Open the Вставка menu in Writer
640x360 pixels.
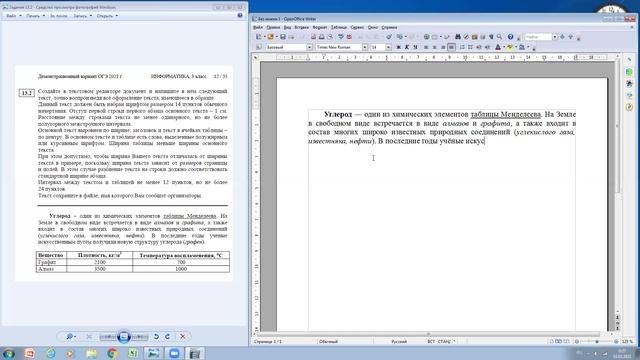click(x=302, y=27)
